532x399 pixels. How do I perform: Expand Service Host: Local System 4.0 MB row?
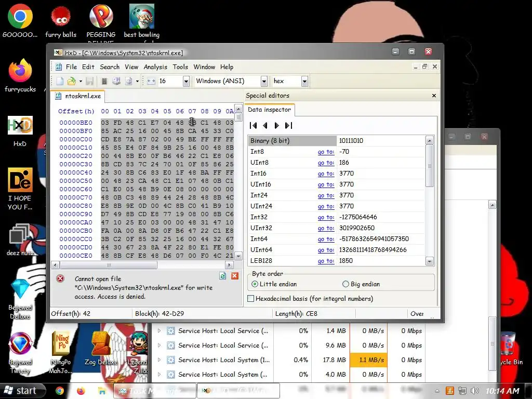tap(159, 375)
